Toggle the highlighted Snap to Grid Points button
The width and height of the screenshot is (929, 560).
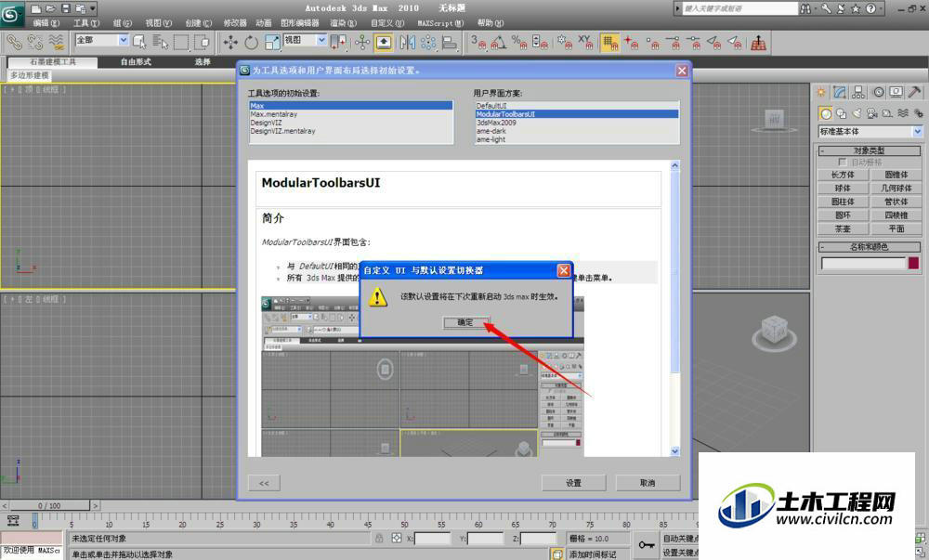point(609,42)
